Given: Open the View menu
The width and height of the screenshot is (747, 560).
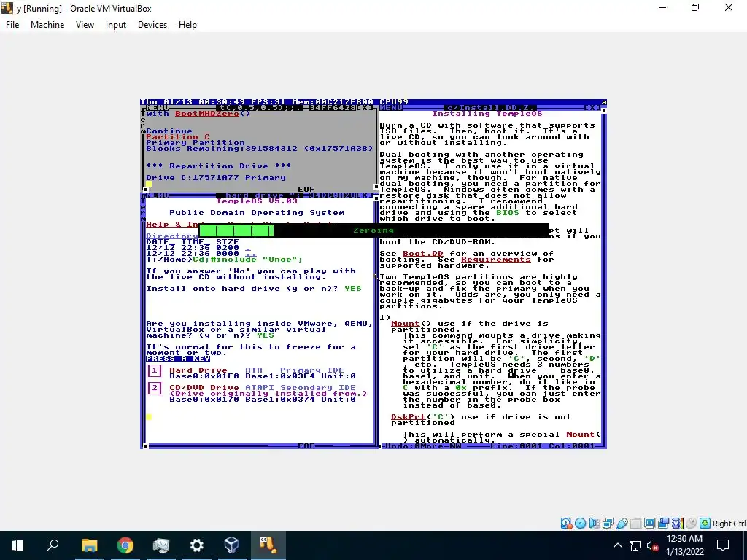Looking at the screenshot, I should click(85, 25).
